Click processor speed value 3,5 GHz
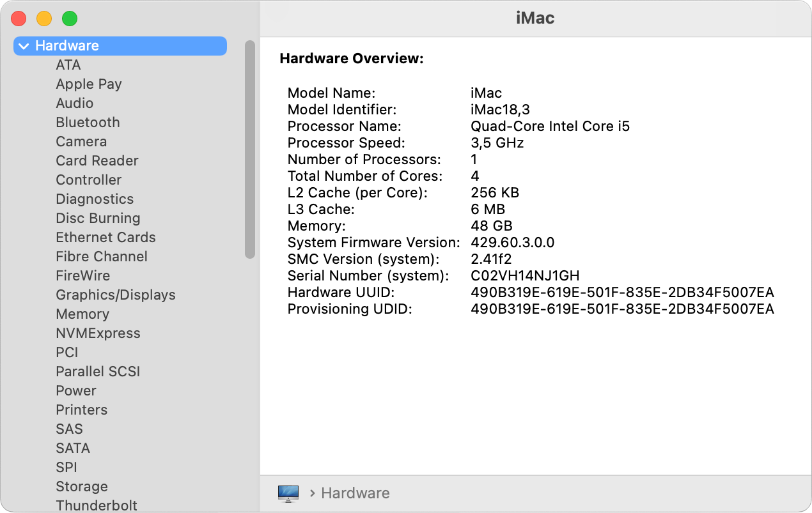The width and height of the screenshot is (812, 513). click(x=497, y=143)
